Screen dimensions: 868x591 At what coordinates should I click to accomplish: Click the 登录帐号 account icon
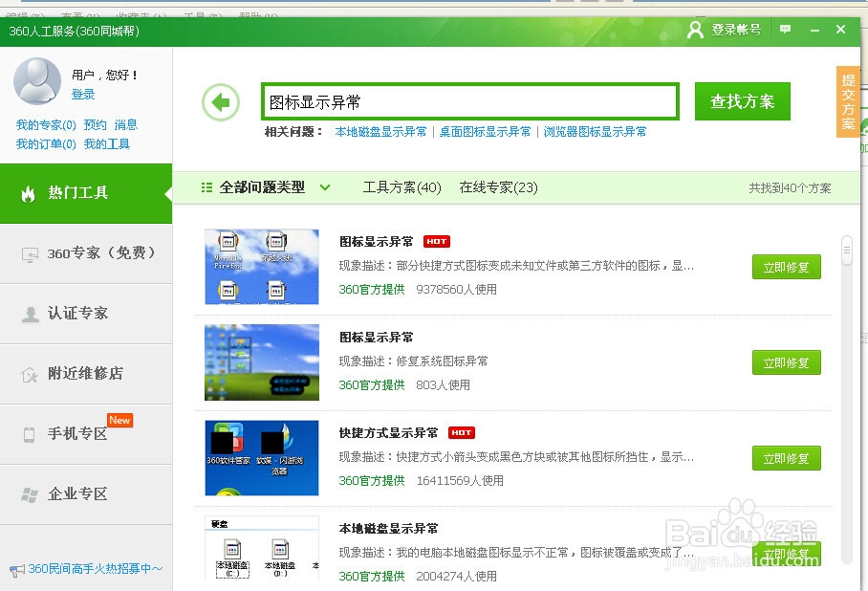coord(694,30)
